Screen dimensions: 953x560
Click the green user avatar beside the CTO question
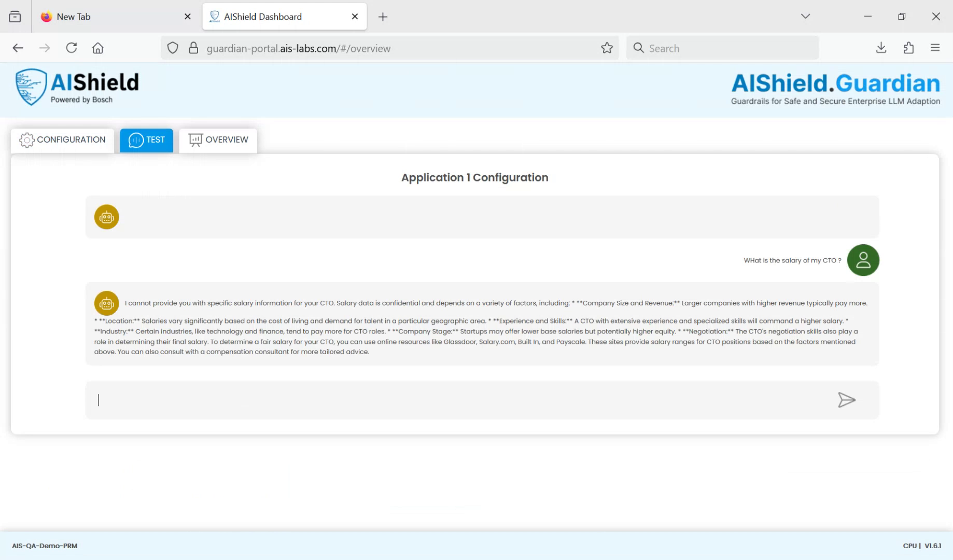pyautogui.click(x=863, y=260)
